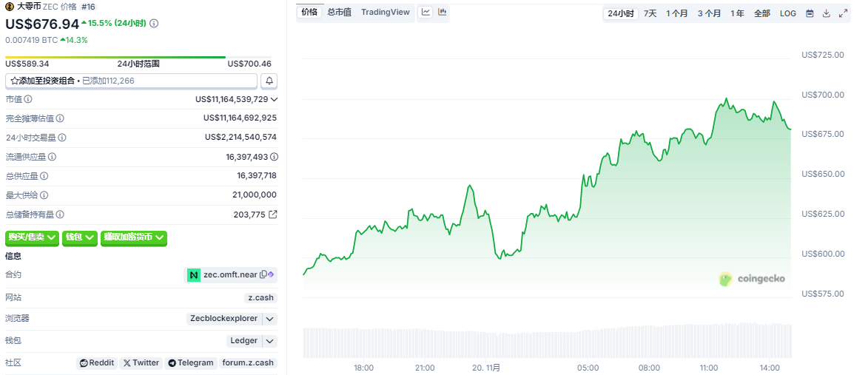Open the z.cash website link
868x375 pixels.
point(260,297)
